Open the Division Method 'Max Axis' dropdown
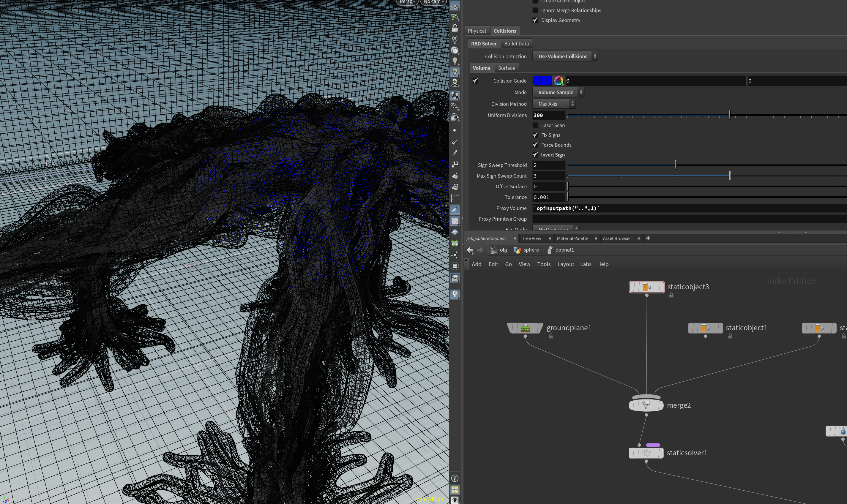 tap(554, 104)
